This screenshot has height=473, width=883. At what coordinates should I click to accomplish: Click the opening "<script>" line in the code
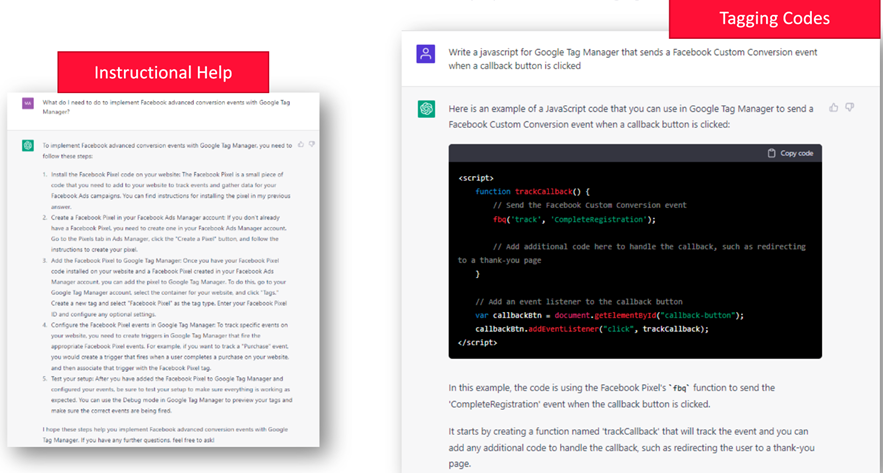pyautogui.click(x=476, y=178)
